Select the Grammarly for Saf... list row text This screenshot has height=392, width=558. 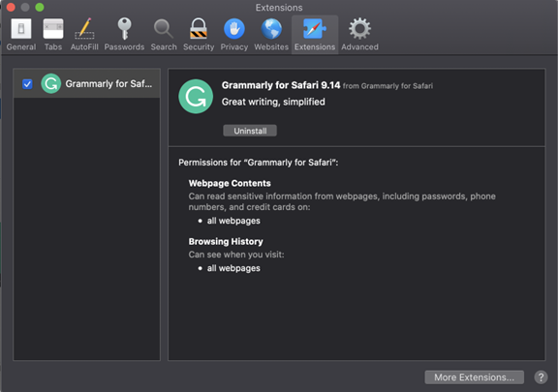coord(108,84)
